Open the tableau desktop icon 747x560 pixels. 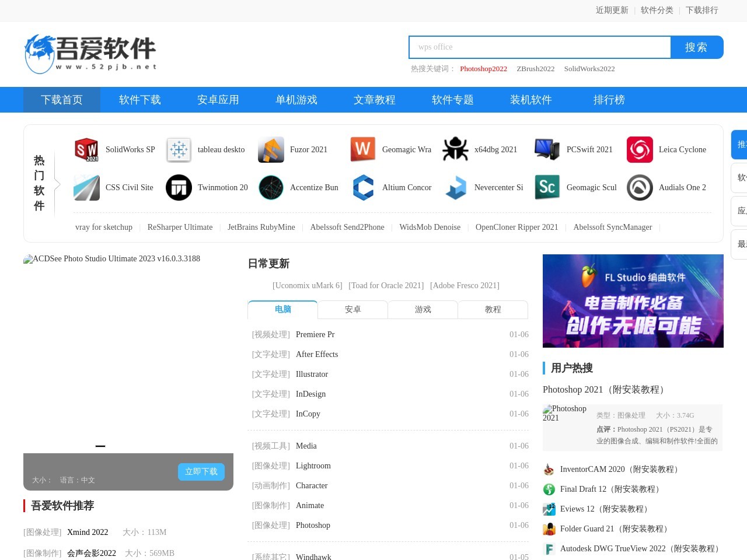179,150
